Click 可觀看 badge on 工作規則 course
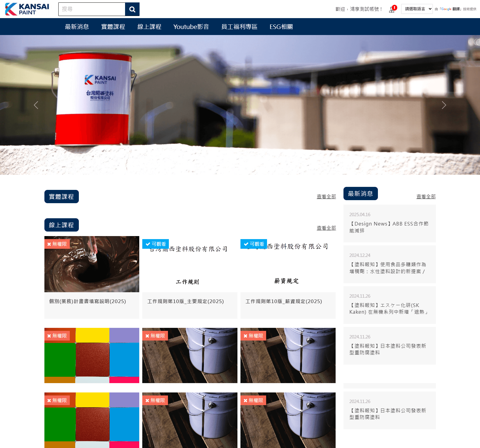Image resolution: width=480 pixels, height=448 pixels. [x=156, y=244]
